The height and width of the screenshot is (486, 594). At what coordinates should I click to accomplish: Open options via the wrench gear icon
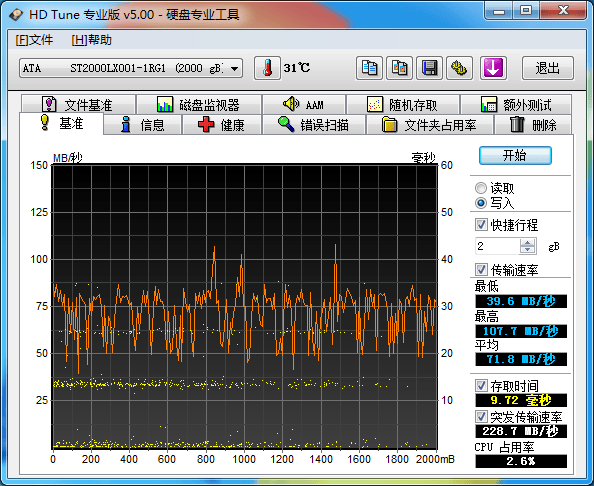pyautogui.click(x=459, y=68)
